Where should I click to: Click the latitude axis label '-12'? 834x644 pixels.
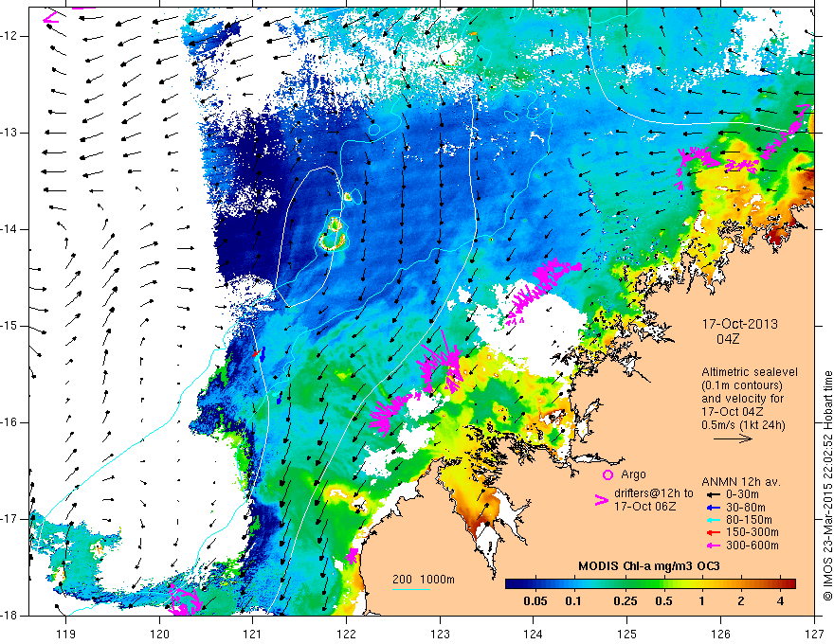click(9, 36)
